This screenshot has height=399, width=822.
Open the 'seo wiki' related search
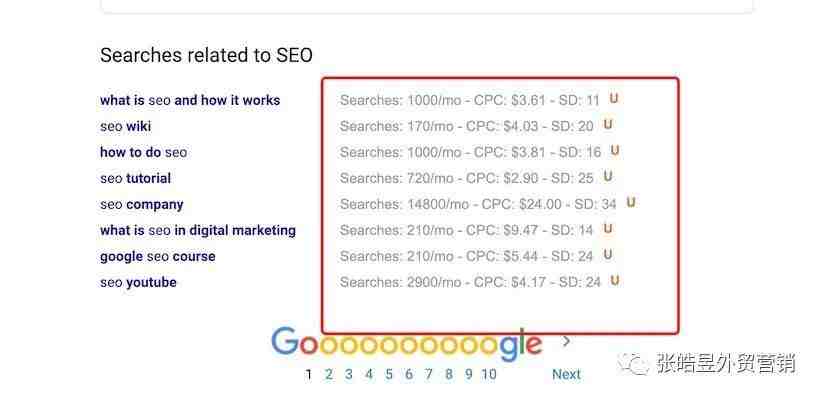(125, 126)
